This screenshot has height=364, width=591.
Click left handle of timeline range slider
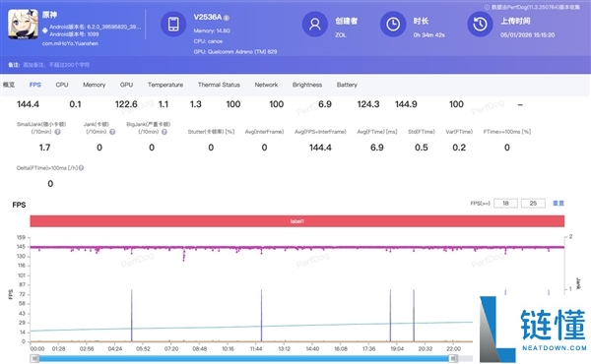[34, 359]
